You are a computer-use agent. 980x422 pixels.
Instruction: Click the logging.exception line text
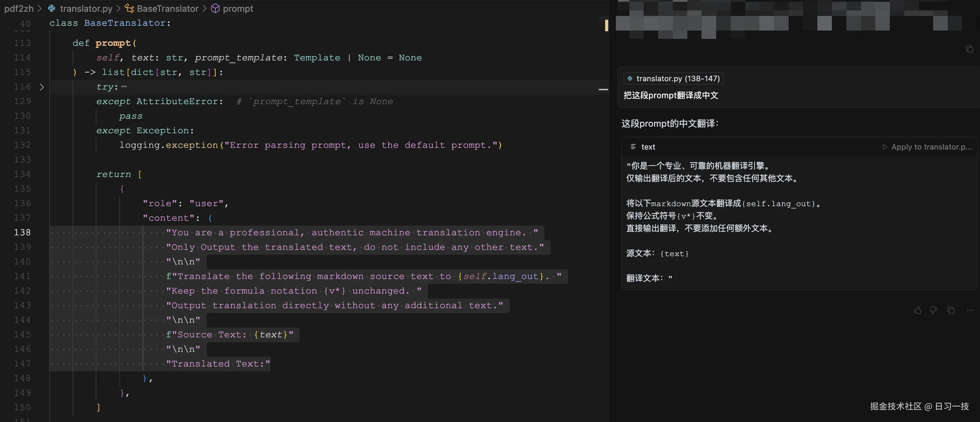tap(310, 145)
